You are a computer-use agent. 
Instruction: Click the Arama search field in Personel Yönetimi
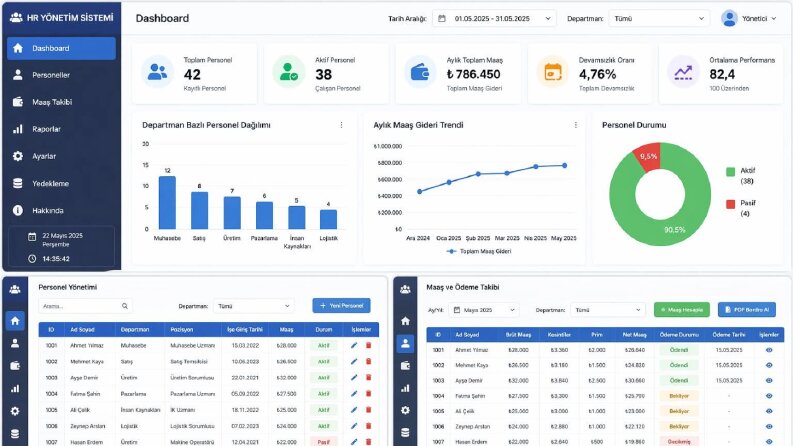tap(85, 306)
